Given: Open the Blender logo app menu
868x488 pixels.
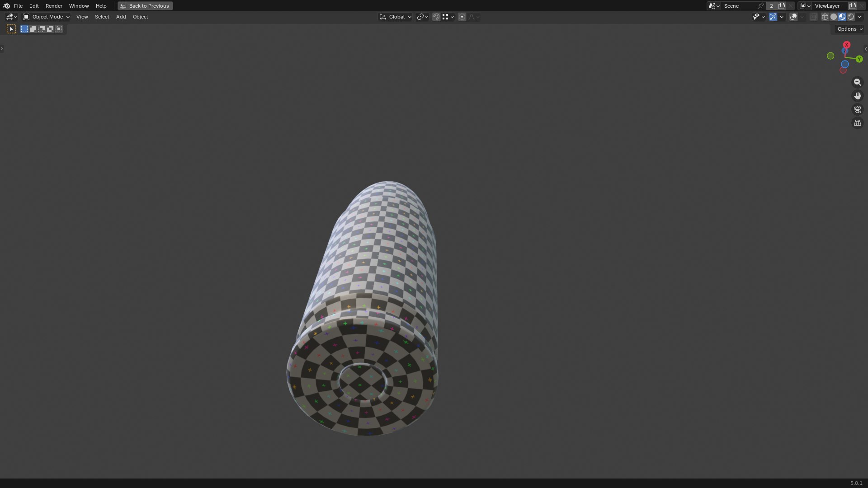Looking at the screenshot, I should coord(6,6).
